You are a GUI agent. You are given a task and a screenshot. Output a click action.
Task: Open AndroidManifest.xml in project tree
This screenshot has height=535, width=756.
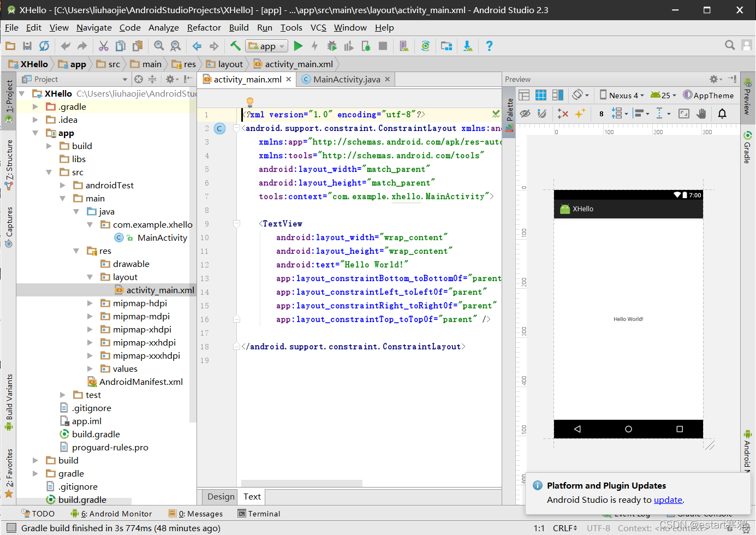point(141,382)
